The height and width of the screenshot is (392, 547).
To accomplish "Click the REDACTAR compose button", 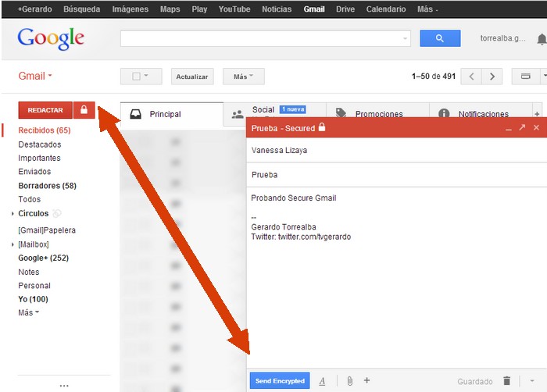I will click(x=45, y=110).
